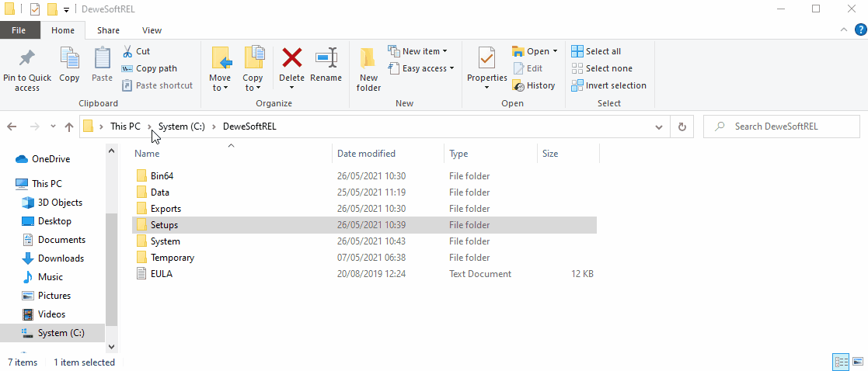Select System (C:) in sidebar
The width and height of the screenshot is (868, 371).
(x=53, y=333)
